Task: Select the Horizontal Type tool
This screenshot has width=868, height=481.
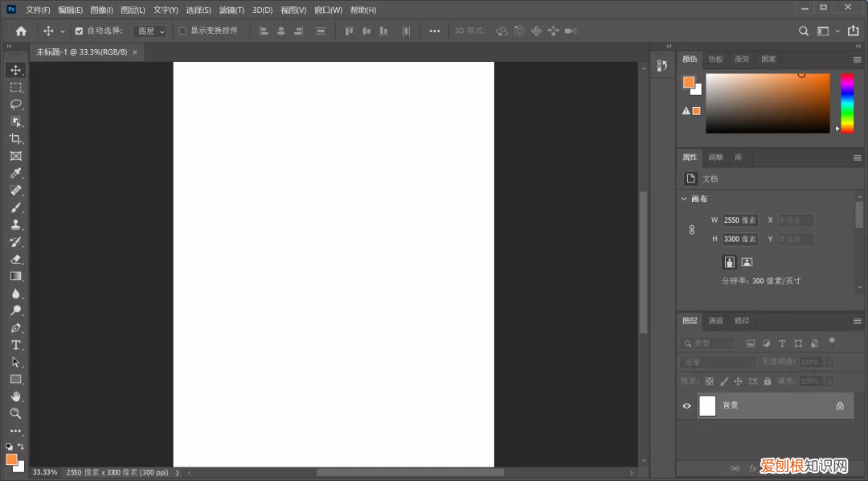Action: [x=15, y=345]
